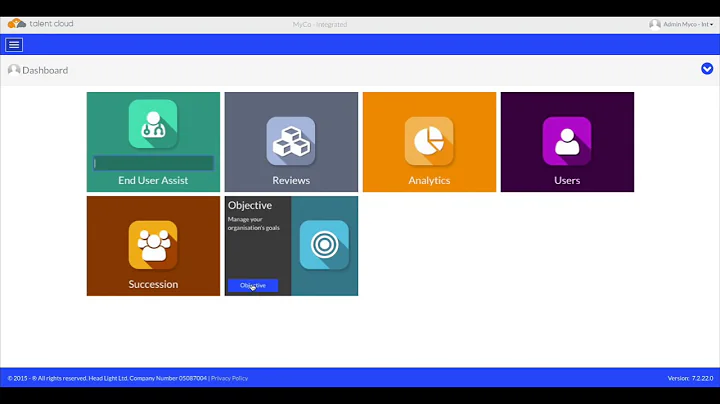Select the Succession tile label

tap(153, 284)
